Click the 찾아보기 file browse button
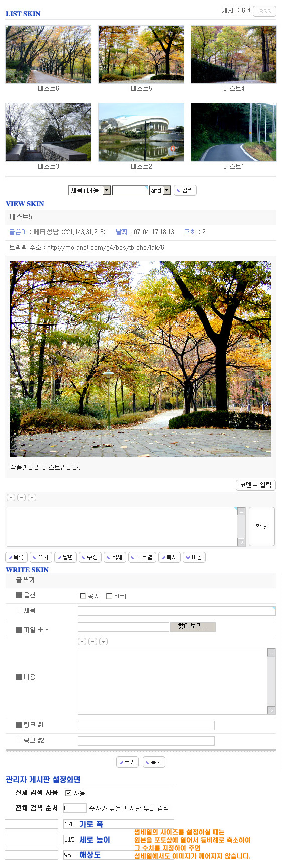Image resolution: width=282 pixels, height=868 pixels. 193,626
